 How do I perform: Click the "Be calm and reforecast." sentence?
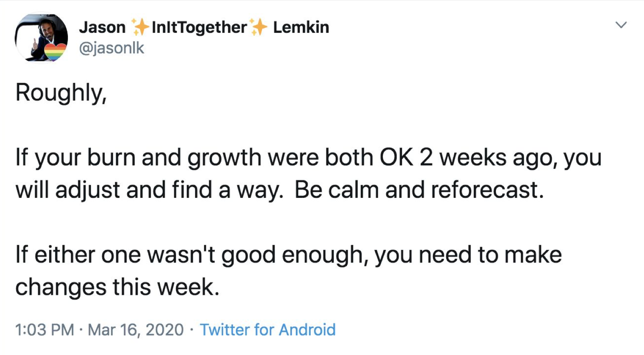(419, 190)
